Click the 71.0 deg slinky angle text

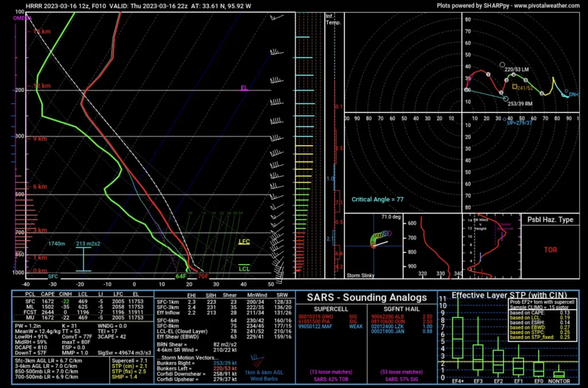[391, 217]
